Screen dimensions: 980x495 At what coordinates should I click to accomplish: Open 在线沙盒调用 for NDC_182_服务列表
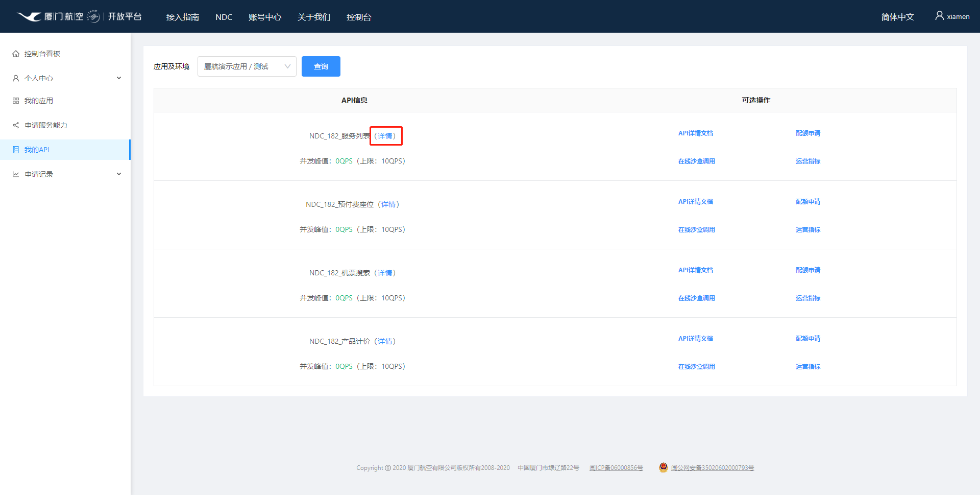(697, 161)
